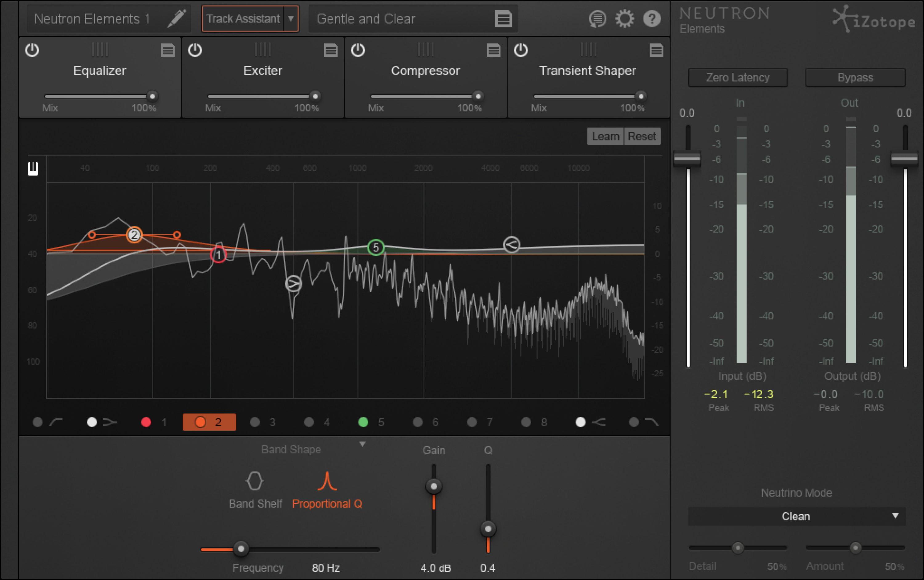Toggle the Exciter module power button
This screenshot has height=580, width=924.
point(195,50)
